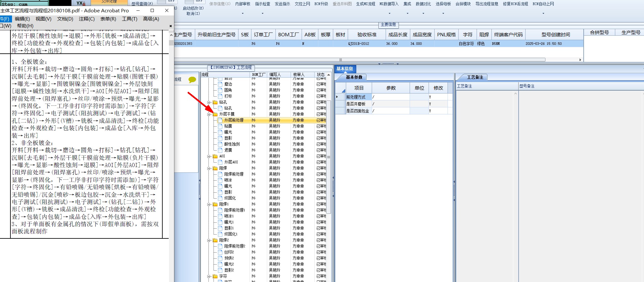Select the 是否开磨板 parameter row
This screenshot has height=282, width=644.
click(x=394, y=104)
